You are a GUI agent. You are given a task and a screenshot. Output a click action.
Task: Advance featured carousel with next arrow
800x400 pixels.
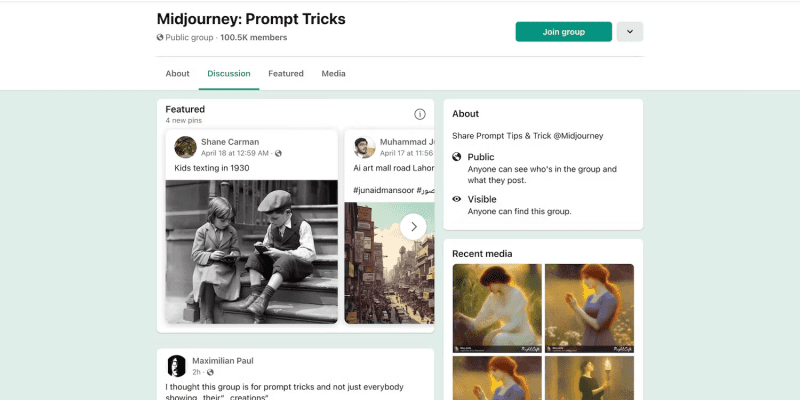[x=413, y=227]
